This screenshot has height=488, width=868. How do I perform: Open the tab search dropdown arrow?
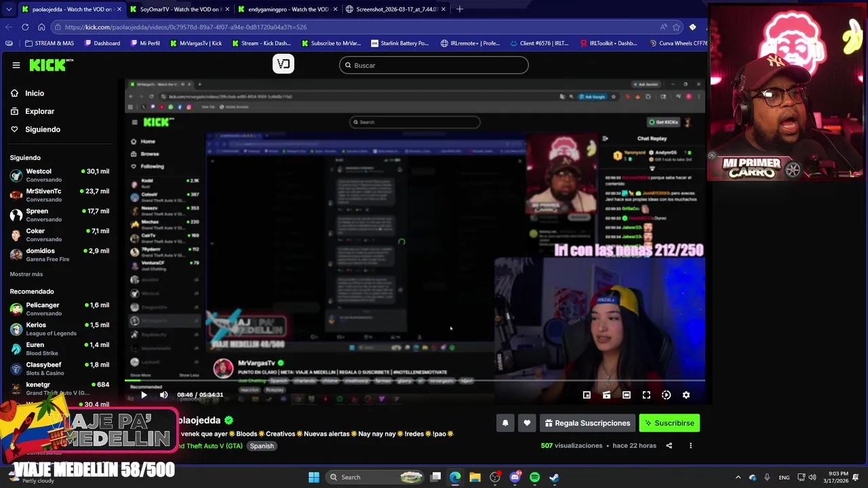pos(8,9)
